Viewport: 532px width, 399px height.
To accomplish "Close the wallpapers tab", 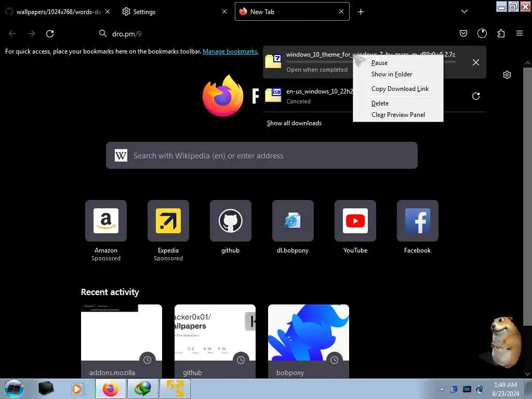I will point(108,11).
